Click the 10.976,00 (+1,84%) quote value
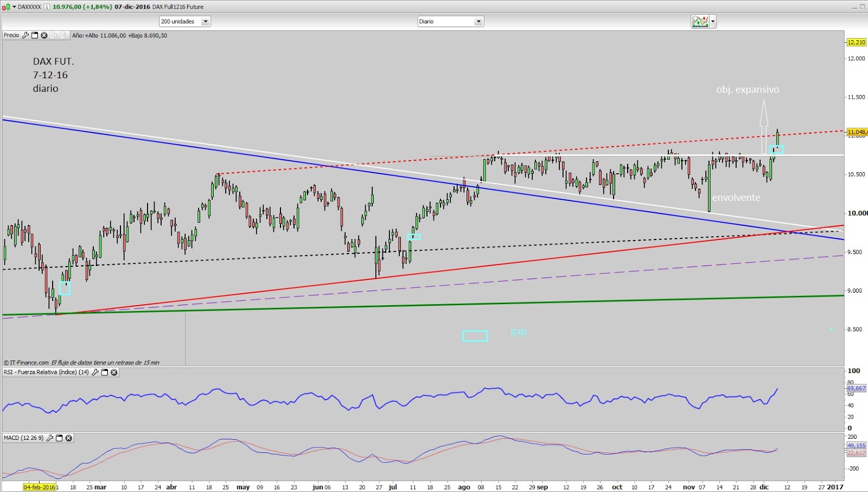This screenshot has width=868, height=492. coord(82,7)
